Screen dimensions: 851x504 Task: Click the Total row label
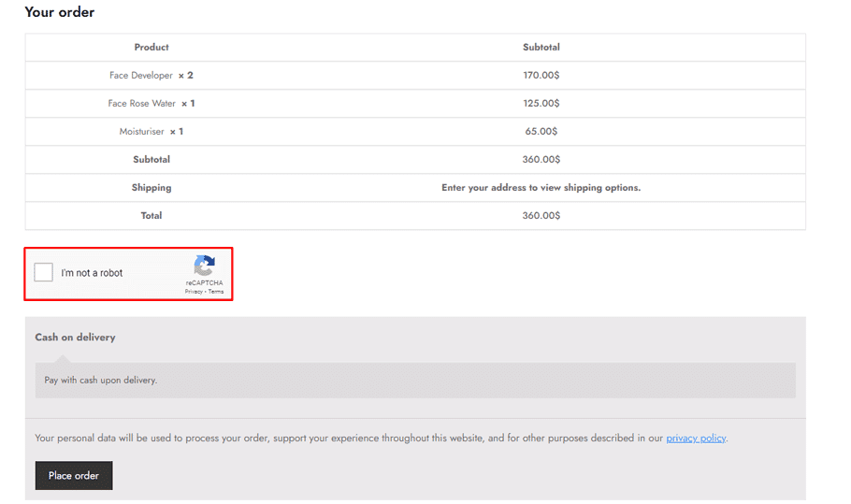click(x=151, y=215)
